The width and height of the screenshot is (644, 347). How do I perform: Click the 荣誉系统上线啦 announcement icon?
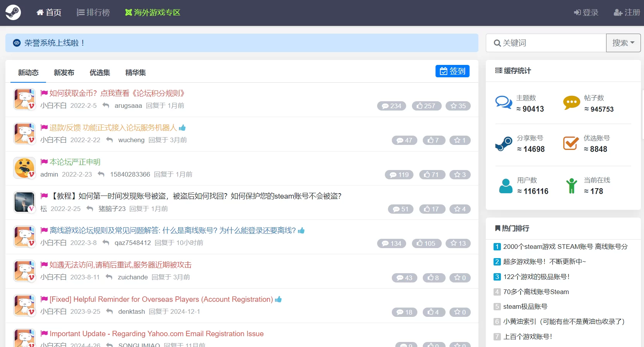point(17,43)
